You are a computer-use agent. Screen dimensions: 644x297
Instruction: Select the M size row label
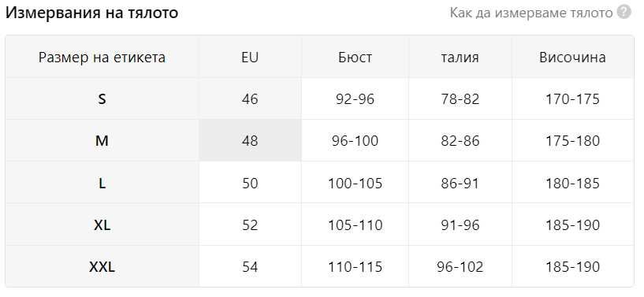point(102,141)
